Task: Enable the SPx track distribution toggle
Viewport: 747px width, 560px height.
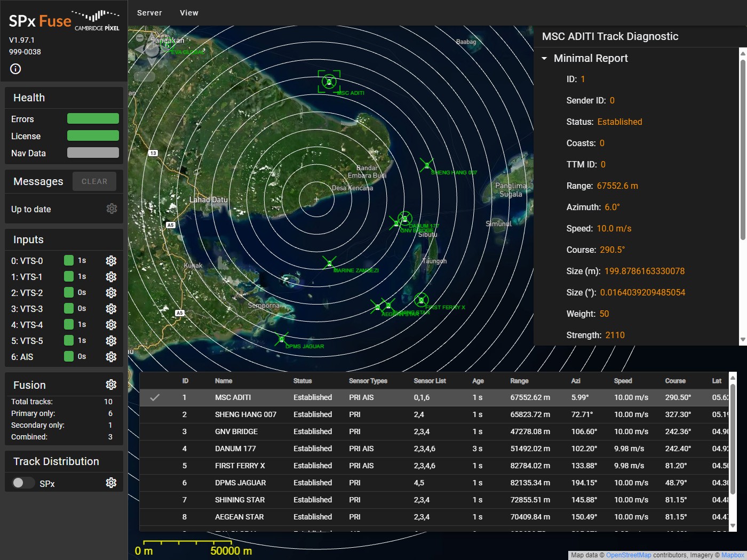Action: point(22,483)
